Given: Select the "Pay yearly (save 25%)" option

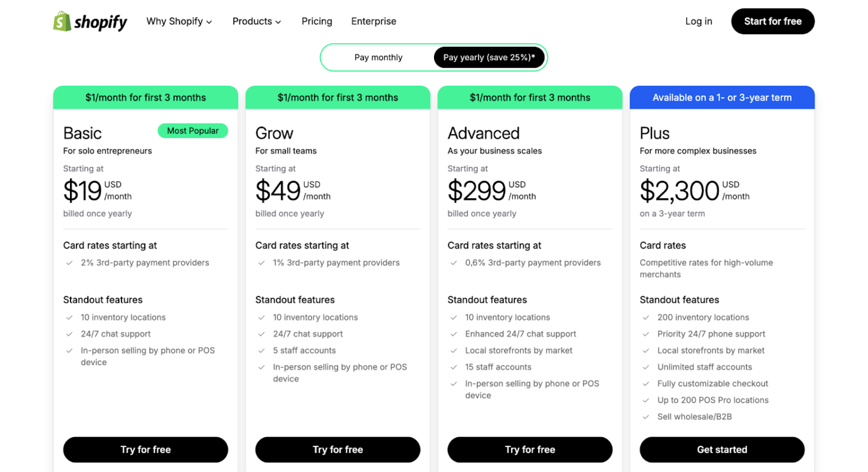Looking at the screenshot, I should [x=490, y=57].
